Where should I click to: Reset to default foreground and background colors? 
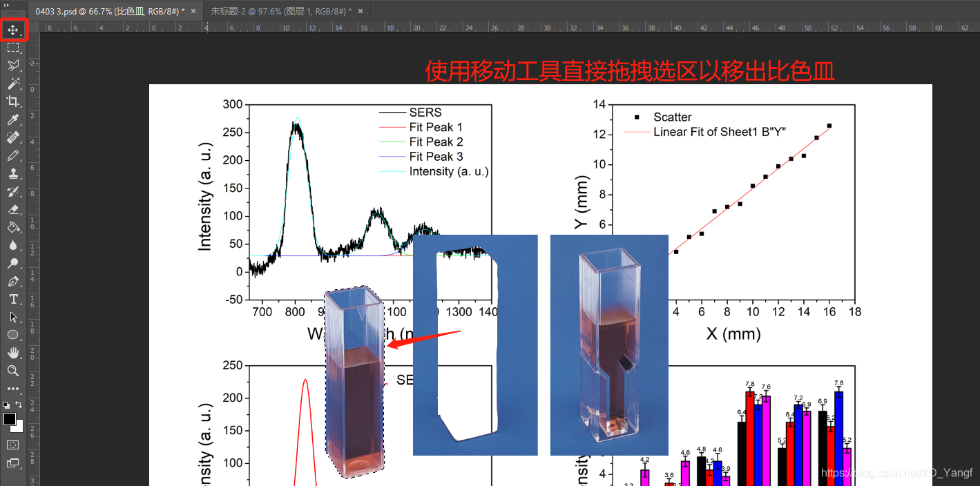point(6,405)
